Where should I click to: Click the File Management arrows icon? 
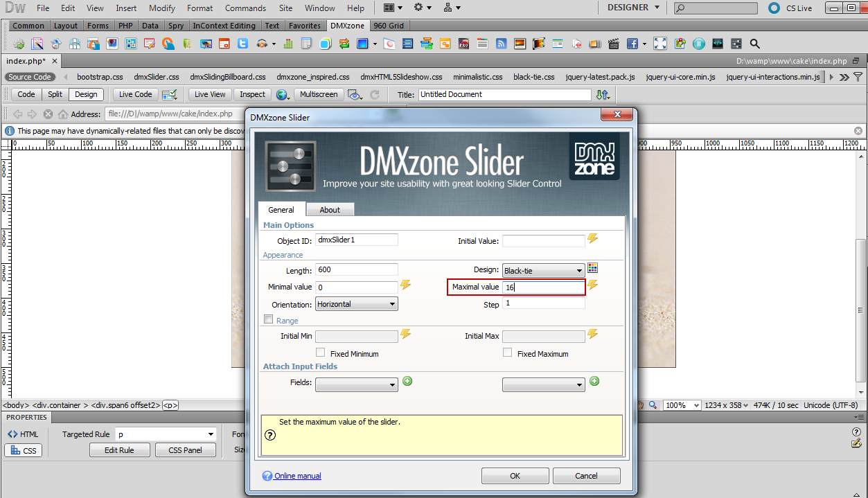tap(603, 94)
